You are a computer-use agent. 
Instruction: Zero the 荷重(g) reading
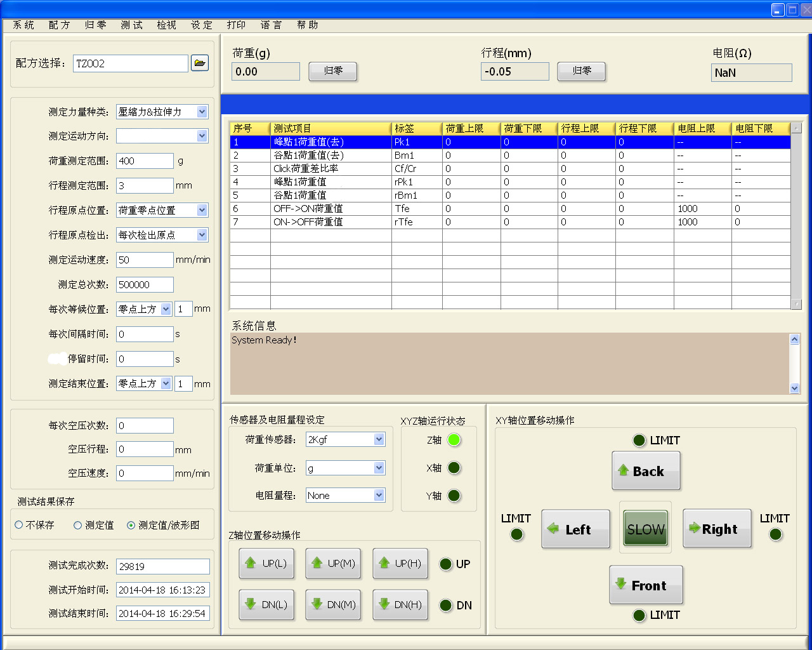pyautogui.click(x=333, y=71)
